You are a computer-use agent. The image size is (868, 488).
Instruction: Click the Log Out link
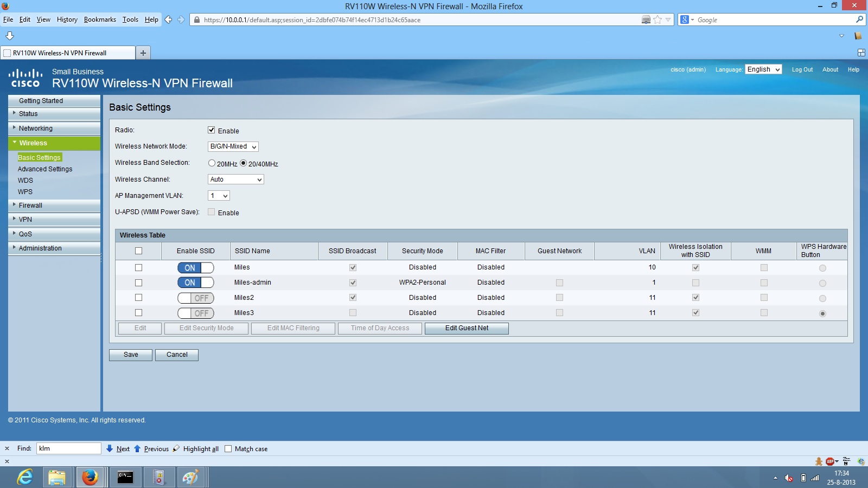point(802,69)
